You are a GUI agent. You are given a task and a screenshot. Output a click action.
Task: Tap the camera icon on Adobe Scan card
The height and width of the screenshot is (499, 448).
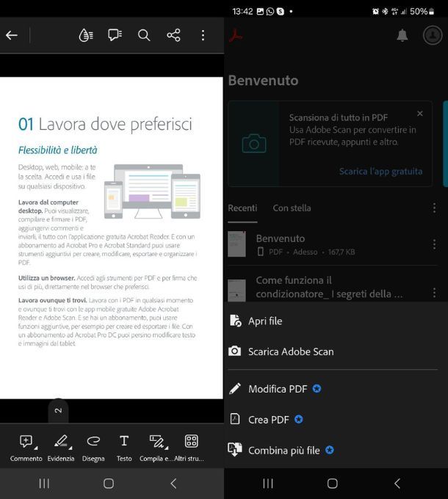point(254,144)
